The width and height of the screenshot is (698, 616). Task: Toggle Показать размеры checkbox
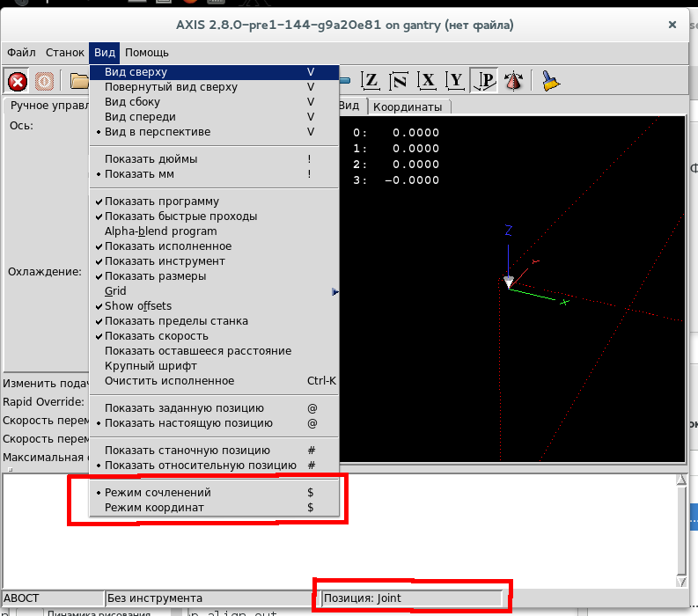[214, 276]
